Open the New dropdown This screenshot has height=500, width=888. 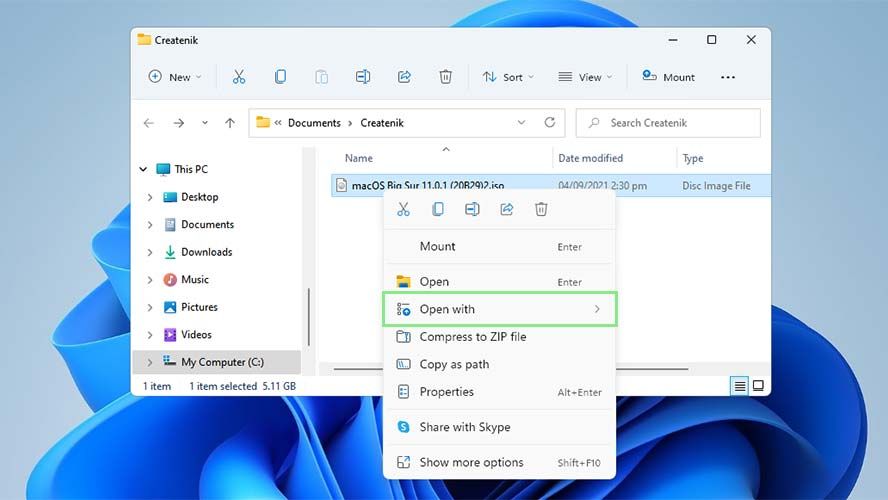coord(174,77)
